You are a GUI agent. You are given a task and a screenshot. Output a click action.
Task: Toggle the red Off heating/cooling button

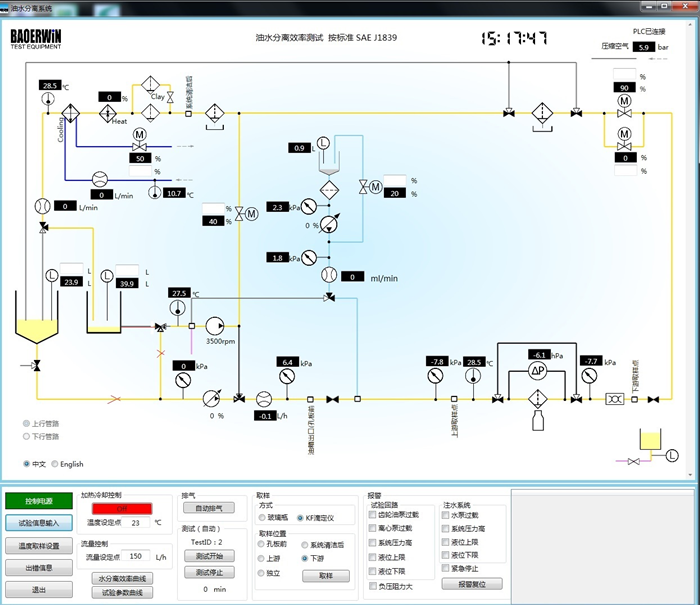(x=122, y=509)
